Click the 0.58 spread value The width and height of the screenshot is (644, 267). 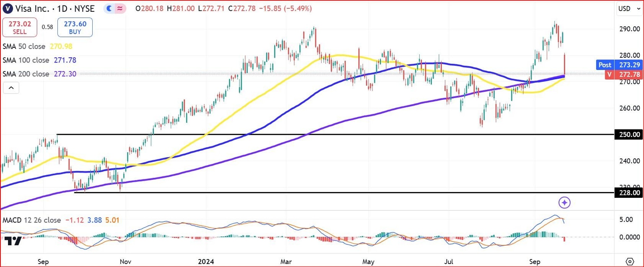[47, 27]
